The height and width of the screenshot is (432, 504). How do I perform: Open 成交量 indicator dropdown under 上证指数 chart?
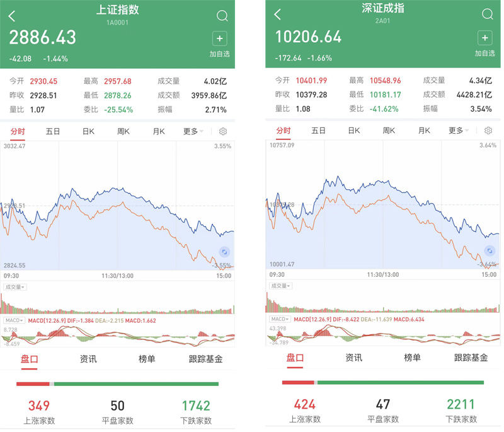pos(14,287)
